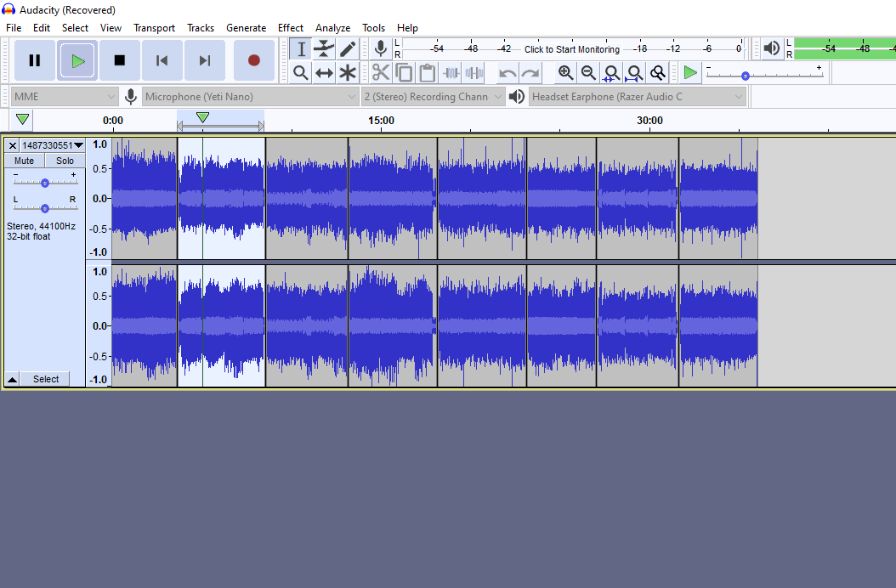Open the Analyze menu
Viewport: 896px width, 588px height.
[x=332, y=27]
